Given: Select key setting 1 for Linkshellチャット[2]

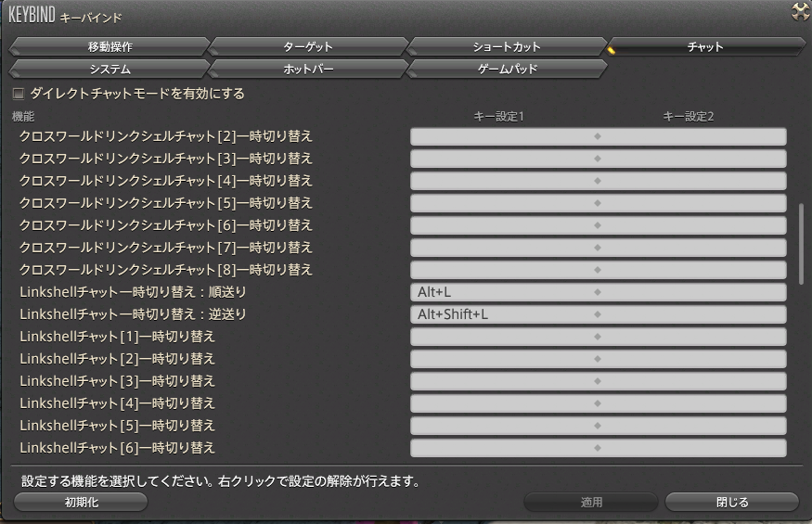Looking at the screenshot, I should [x=504, y=359].
